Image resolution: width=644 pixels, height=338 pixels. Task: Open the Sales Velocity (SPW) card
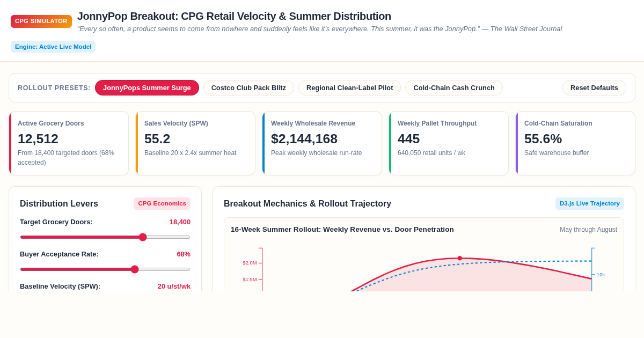(x=195, y=143)
